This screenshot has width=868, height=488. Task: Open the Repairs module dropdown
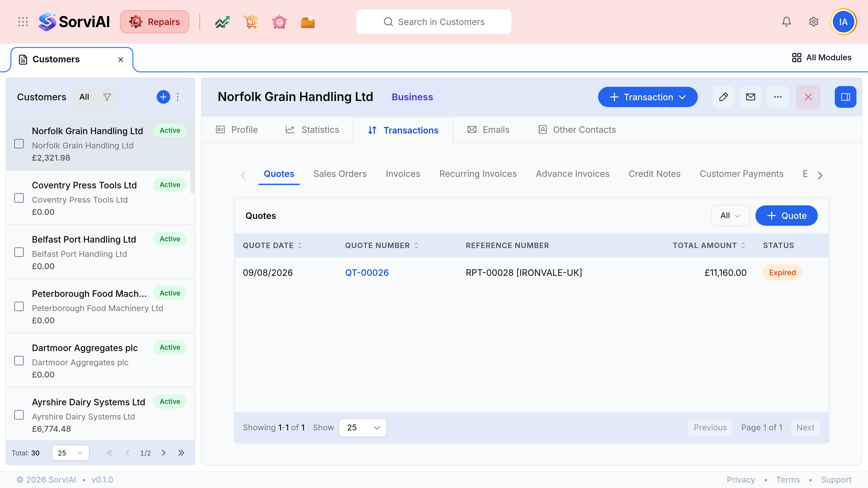tap(155, 22)
